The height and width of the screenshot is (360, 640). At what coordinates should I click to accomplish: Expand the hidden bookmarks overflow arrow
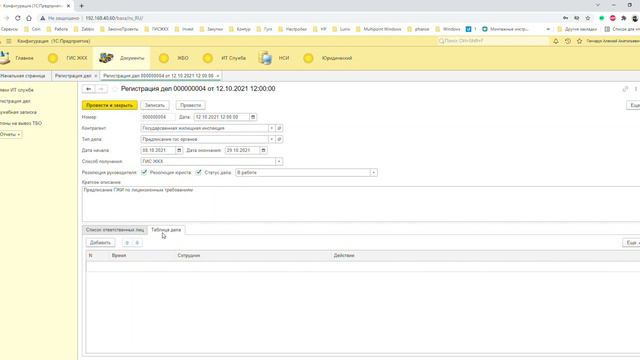548,29
